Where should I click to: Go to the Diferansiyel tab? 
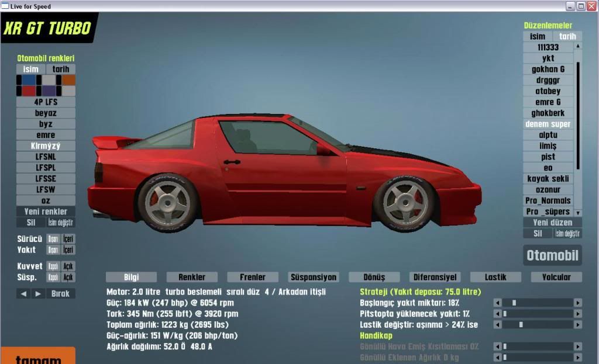coord(435,277)
